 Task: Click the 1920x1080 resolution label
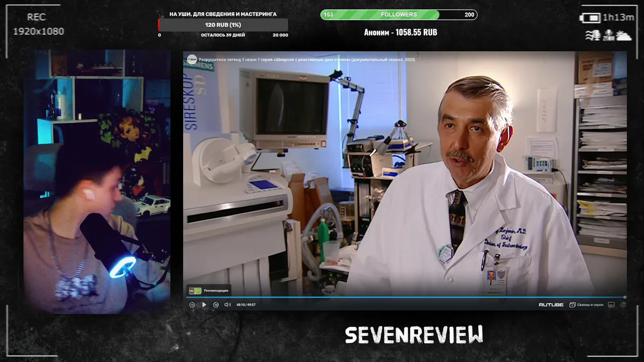tap(39, 31)
